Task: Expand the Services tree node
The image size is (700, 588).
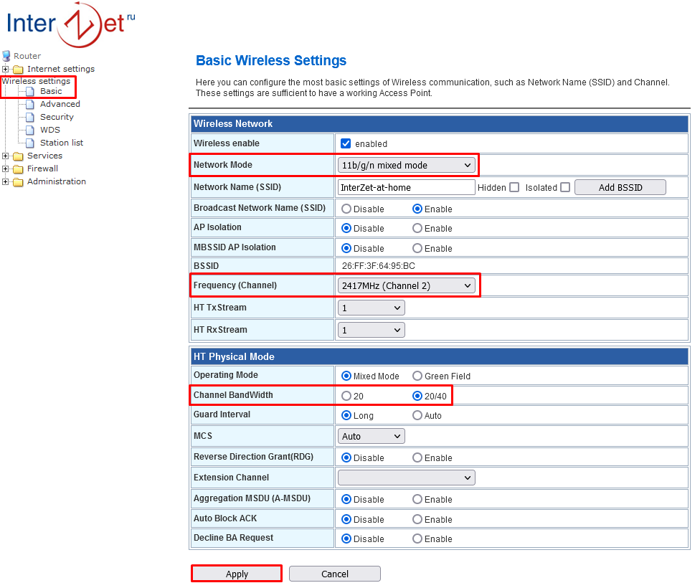Action: (6, 156)
